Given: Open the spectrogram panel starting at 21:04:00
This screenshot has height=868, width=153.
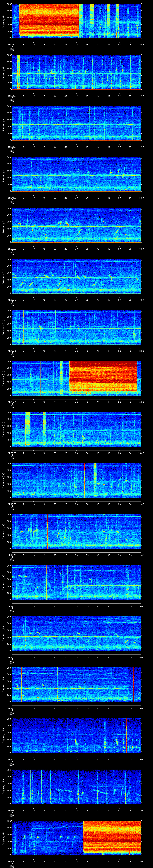Looking at the screenshot, I should click(x=76, y=174).
